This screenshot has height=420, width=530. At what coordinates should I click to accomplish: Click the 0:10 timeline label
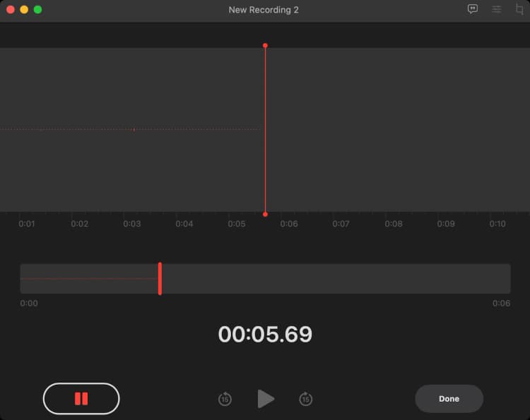pyautogui.click(x=497, y=224)
